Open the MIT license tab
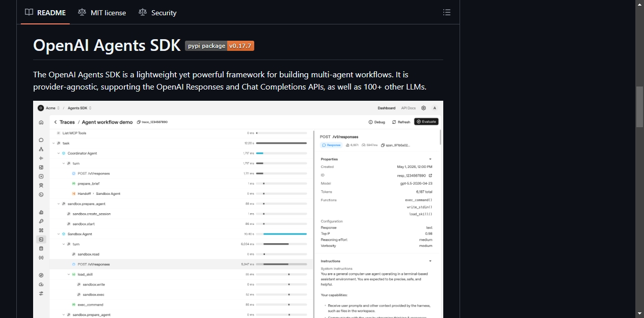Image resolution: width=644 pixels, height=318 pixels. (102, 12)
